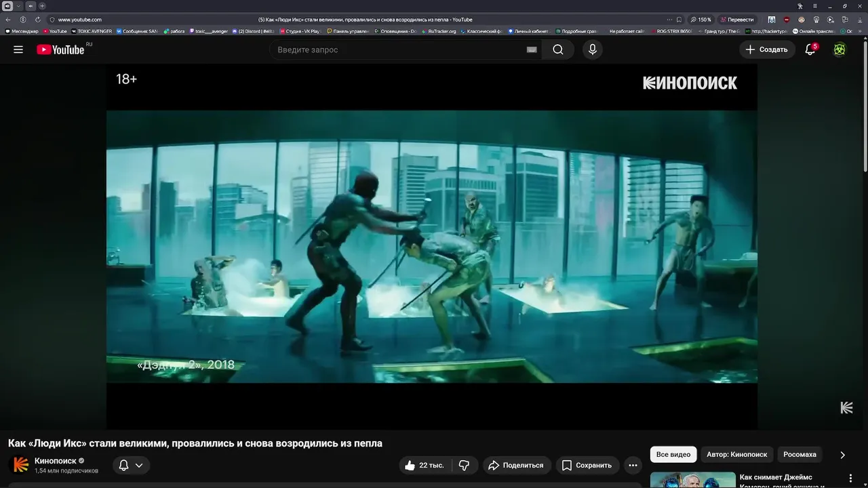868x488 pixels.
Task: Open three-dot menu of the recommended video
Action: (x=850, y=479)
